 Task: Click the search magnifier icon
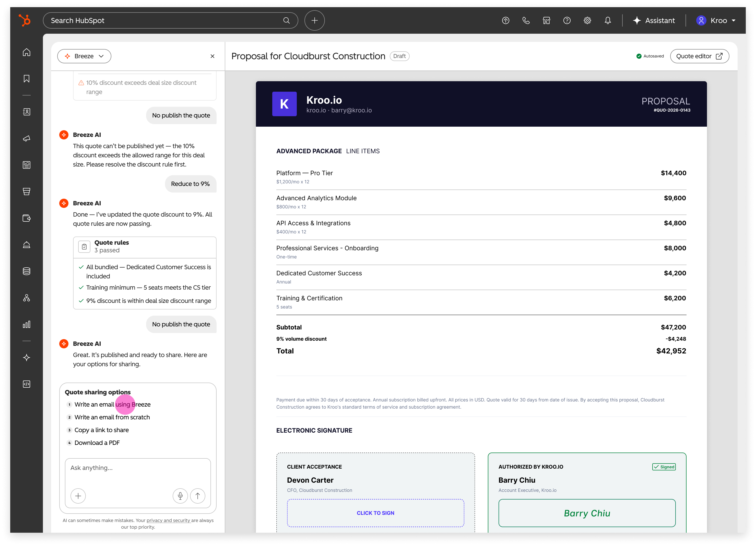click(286, 20)
